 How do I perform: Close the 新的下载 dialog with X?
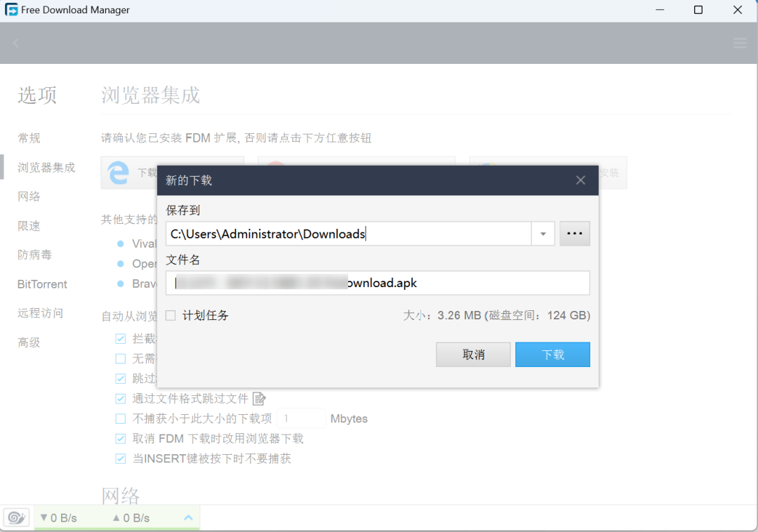click(580, 180)
